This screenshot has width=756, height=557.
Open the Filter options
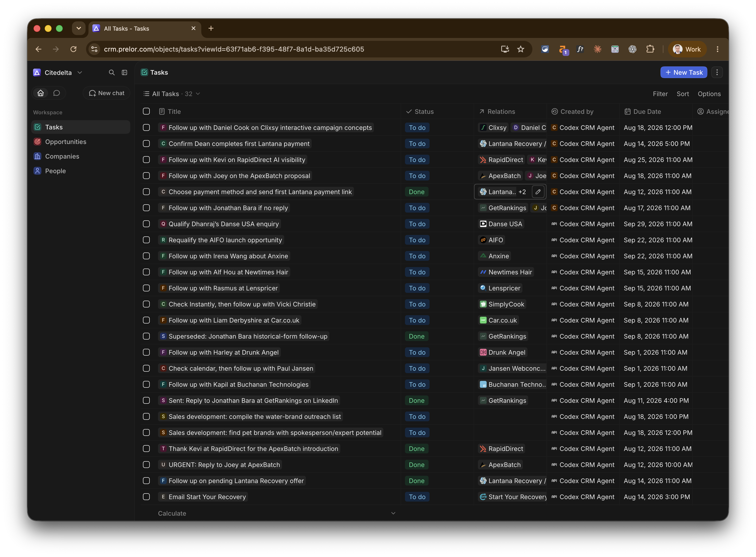pyautogui.click(x=660, y=94)
